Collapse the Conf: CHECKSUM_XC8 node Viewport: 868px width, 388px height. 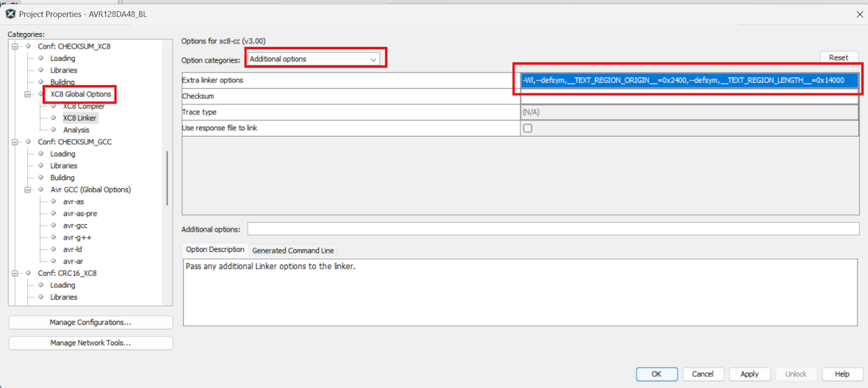pyautogui.click(x=15, y=46)
